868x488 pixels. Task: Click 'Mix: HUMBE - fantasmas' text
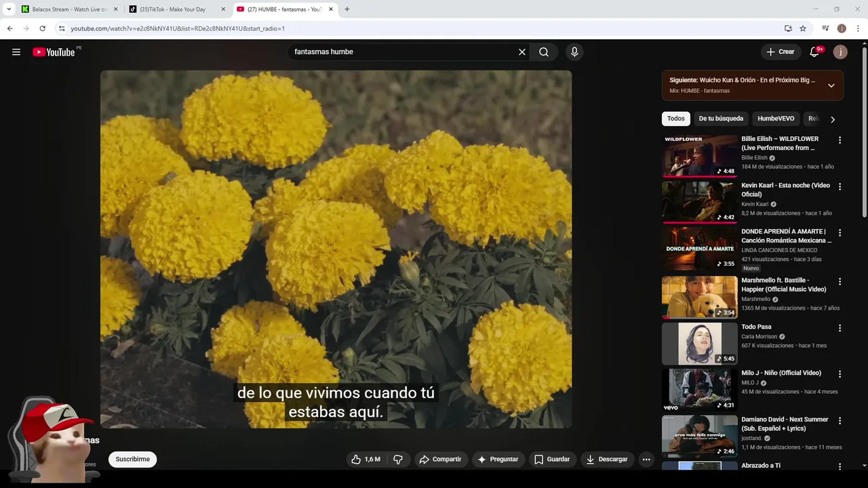point(699,91)
